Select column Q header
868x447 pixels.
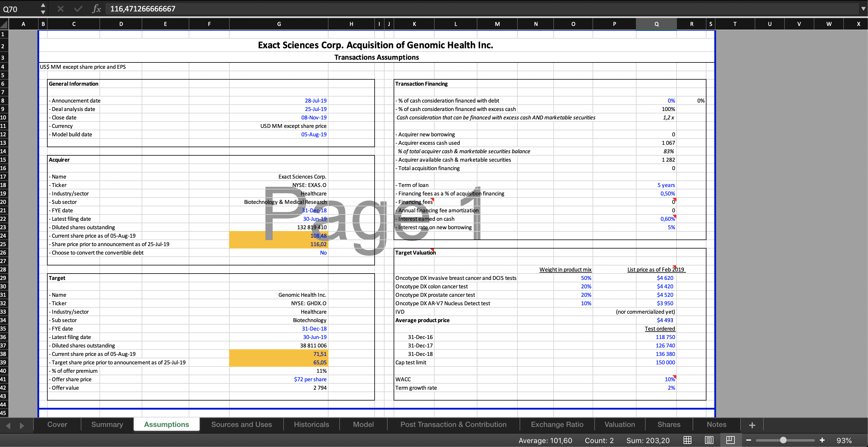[656, 24]
